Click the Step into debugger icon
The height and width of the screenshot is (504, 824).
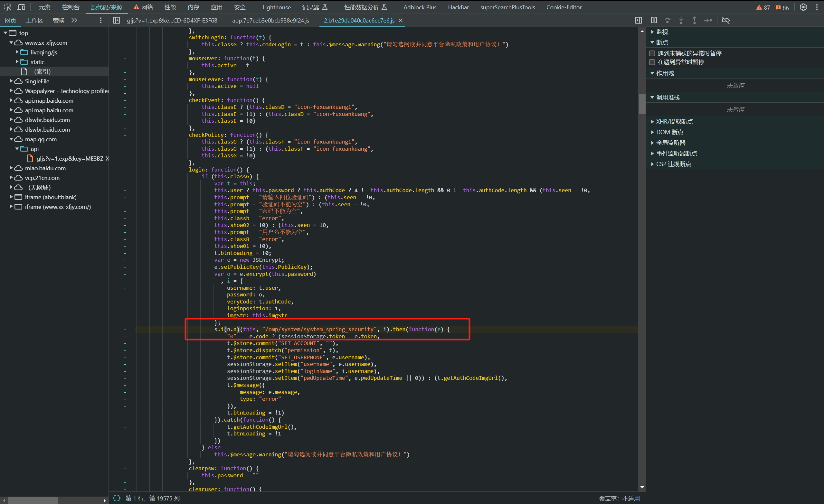(x=681, y=20)
